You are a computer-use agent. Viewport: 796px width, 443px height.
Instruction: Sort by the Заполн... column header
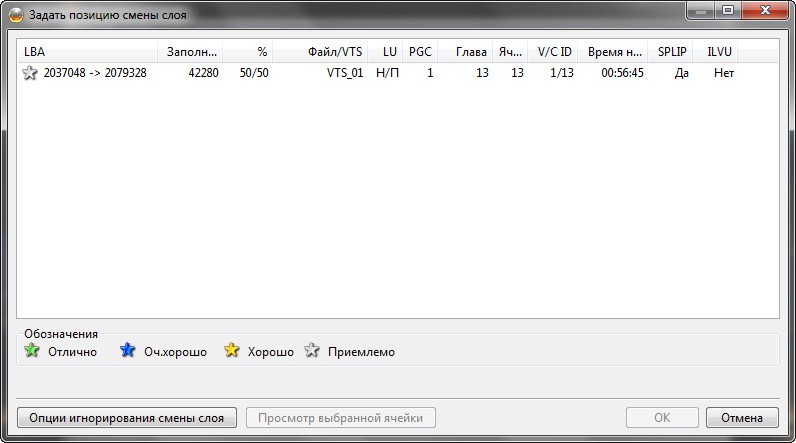click(x=190, y=52)
